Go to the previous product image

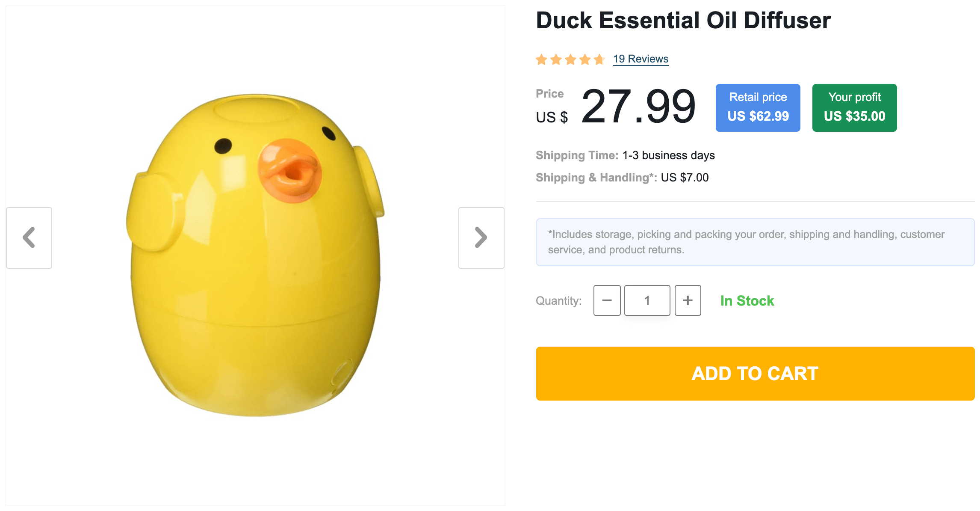(29, 238)
